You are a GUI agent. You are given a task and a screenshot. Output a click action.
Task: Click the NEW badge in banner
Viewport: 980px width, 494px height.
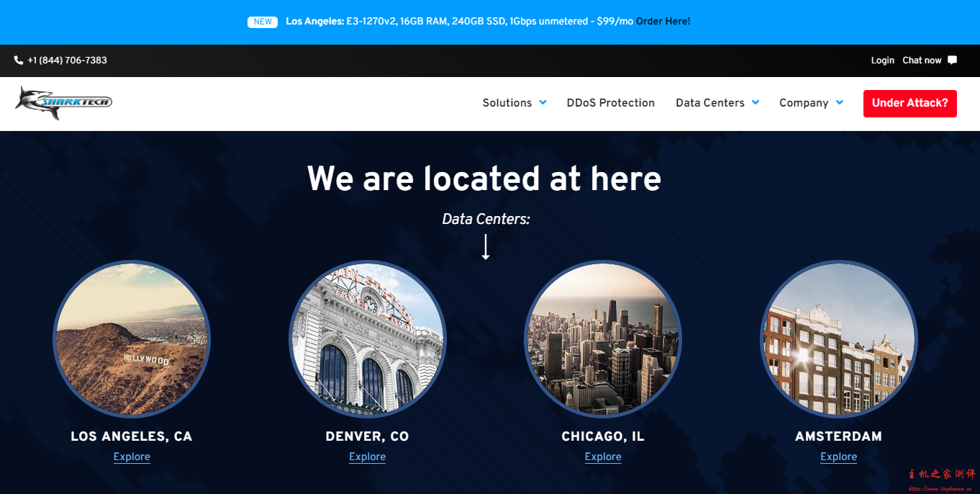263,22
